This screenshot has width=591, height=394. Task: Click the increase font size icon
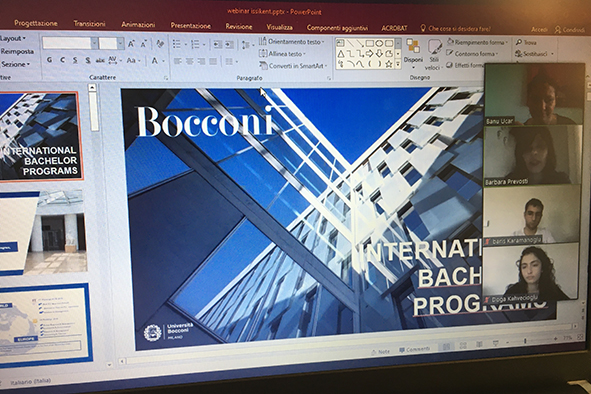coord(131,44)
